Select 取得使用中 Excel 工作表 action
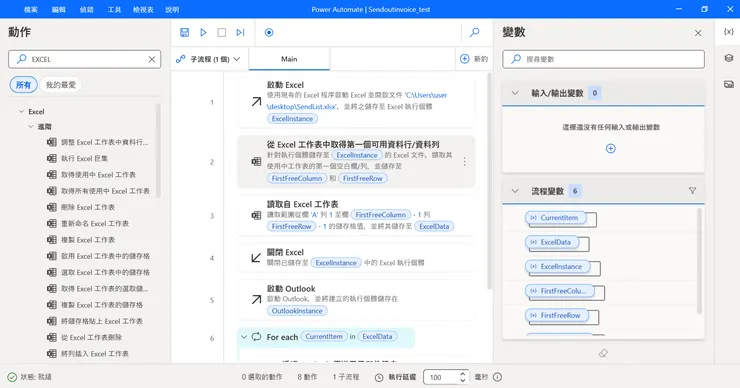The image size is (740, 388). [x=98, y=175]
